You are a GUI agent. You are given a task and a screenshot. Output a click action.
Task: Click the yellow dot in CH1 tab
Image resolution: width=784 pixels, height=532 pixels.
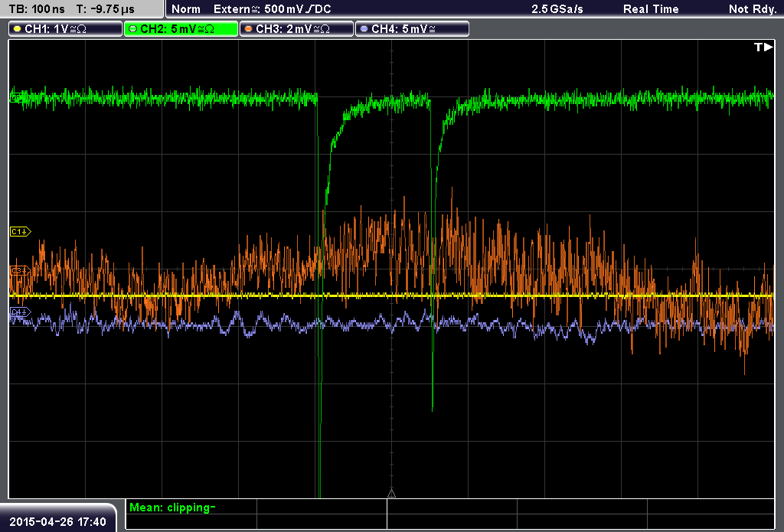18,29
